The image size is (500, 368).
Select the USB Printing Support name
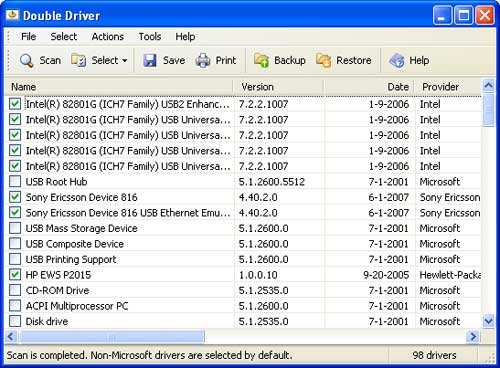pos(71,259)
